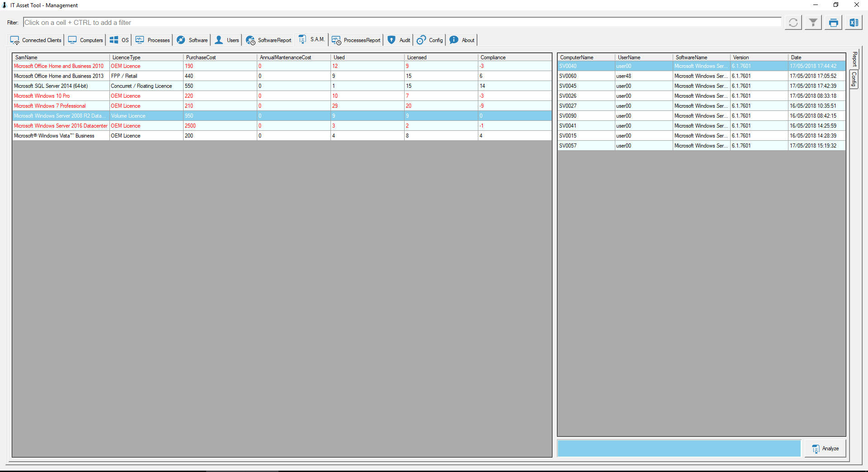Sort by Version column header
868x472 pixels.
[759, 57]
